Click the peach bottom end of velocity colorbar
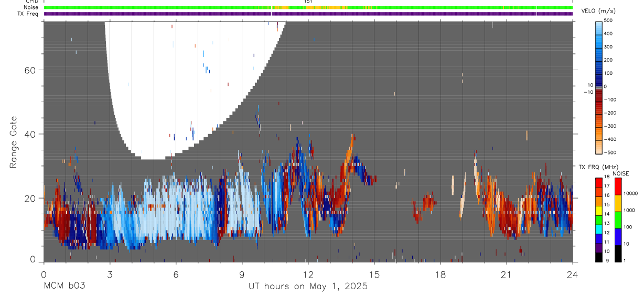 [599, 147]
